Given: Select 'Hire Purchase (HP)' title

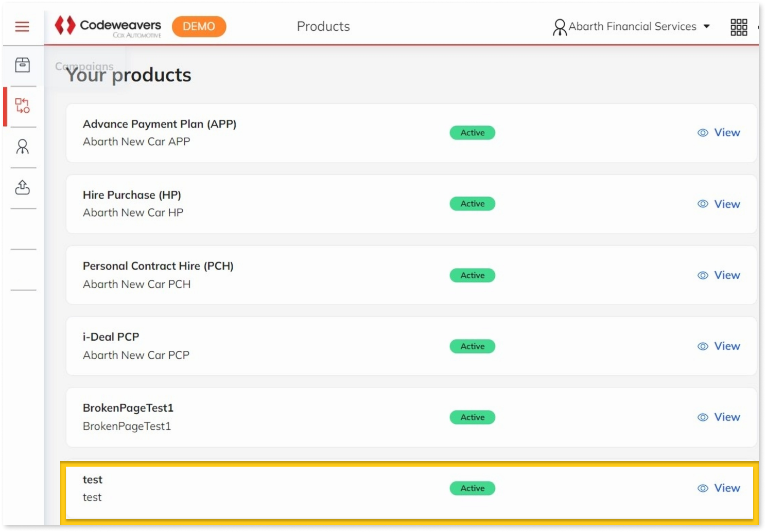Looking at the screenshot, I should pos(132,195).
